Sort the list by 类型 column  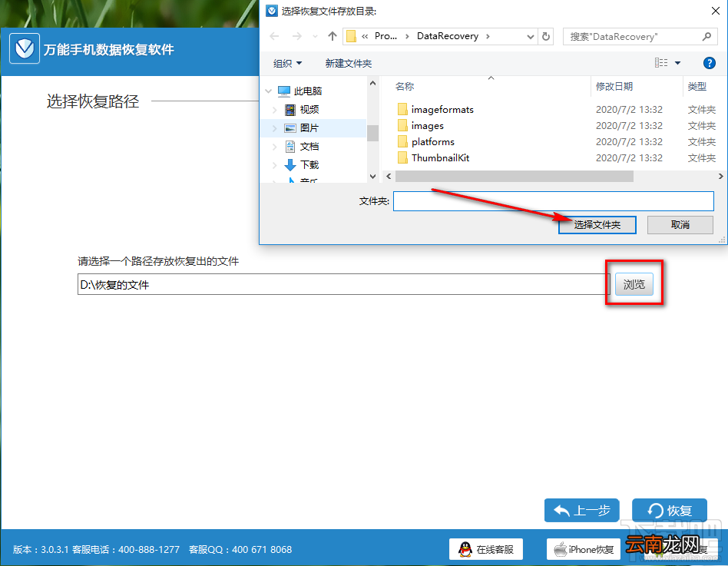pos(697,86)
